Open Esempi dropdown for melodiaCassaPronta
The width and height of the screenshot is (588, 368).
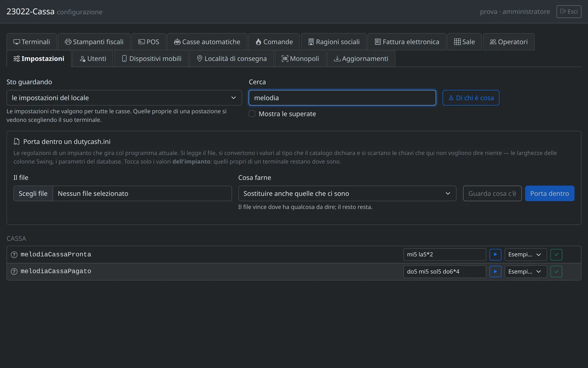pos(526,255)
